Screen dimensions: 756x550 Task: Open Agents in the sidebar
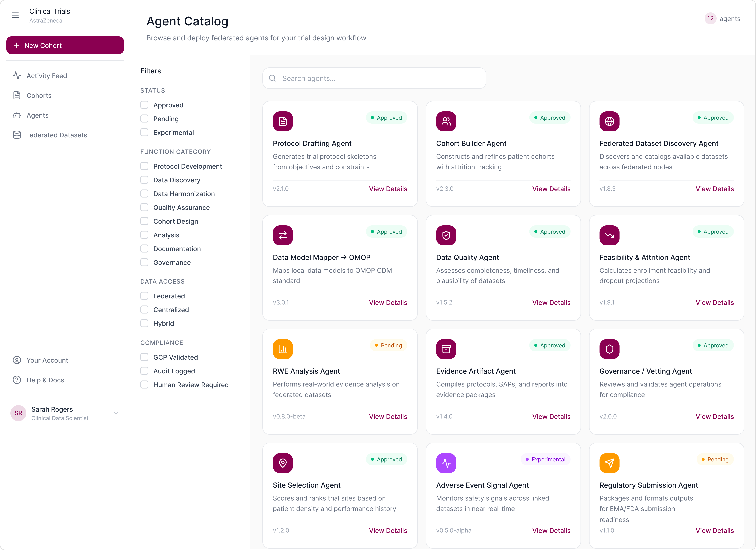pos(65,115)
